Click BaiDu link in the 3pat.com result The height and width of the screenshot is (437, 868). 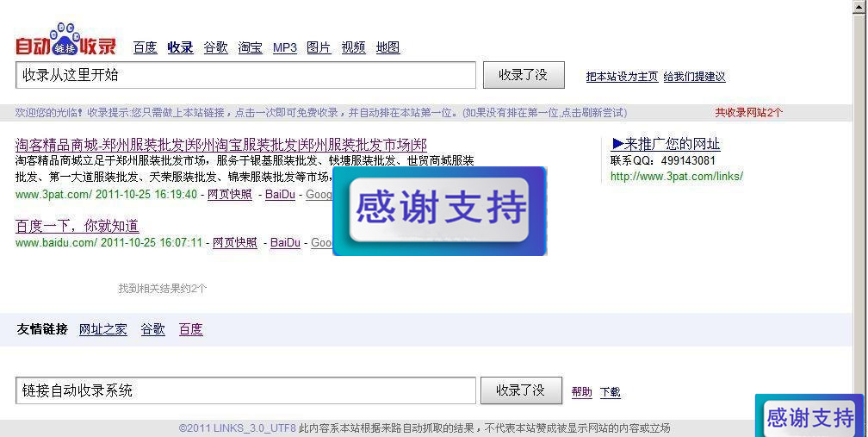[280, 195]
